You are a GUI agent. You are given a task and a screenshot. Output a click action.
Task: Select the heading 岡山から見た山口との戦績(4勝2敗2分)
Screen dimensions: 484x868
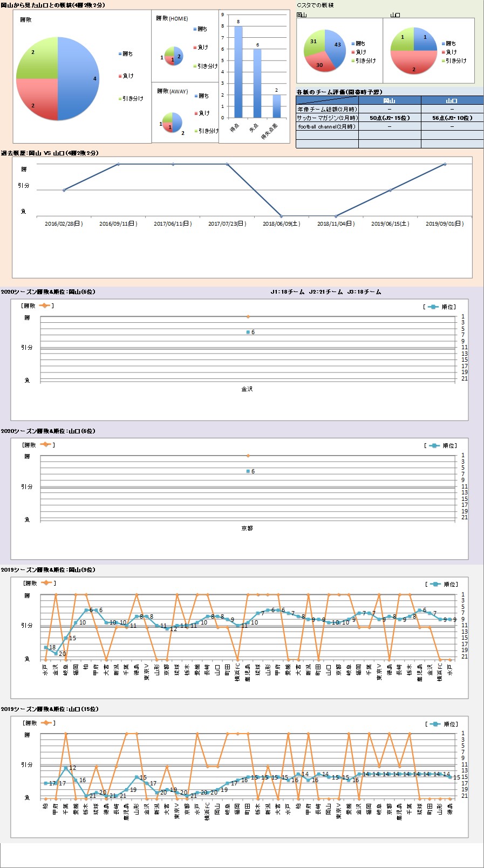tap(53, 5)
